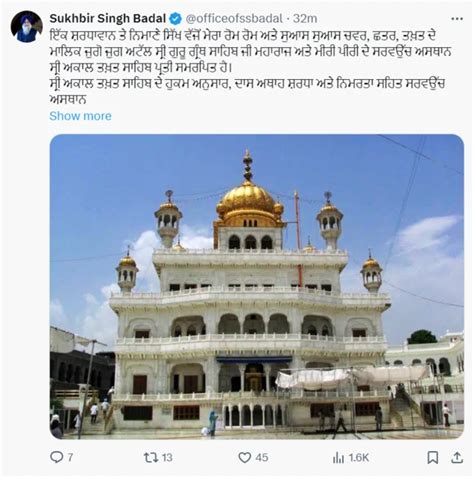Viewport: 474px width, 479px height.
Task: Click the Punjabi tweet body text
Action: tap(250, 67)
